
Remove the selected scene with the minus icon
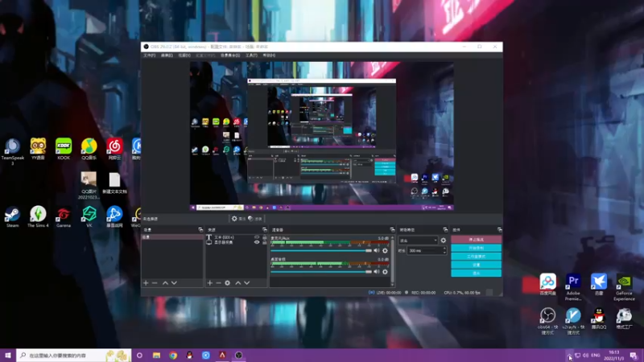click(155, 283)
